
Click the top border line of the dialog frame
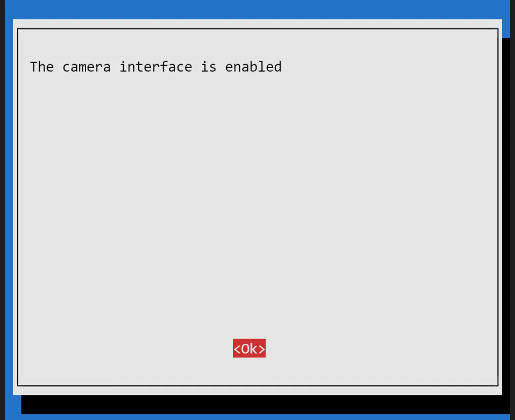coord(257,28)
